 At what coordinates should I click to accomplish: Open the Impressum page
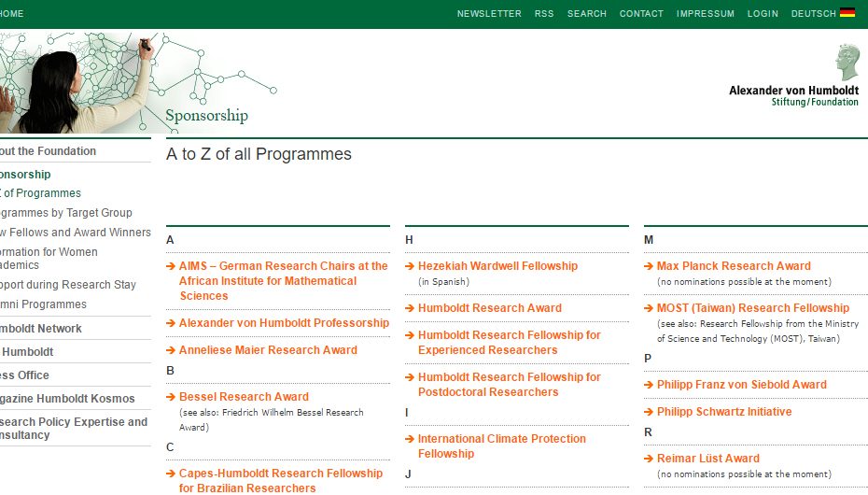pyautogui.click(x=706, y=13)
